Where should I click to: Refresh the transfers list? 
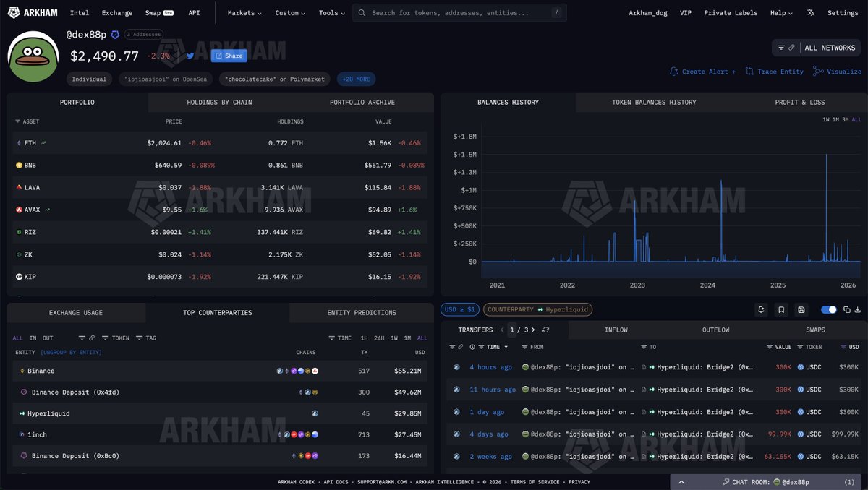pyautogui.click(x=545, y=330)
